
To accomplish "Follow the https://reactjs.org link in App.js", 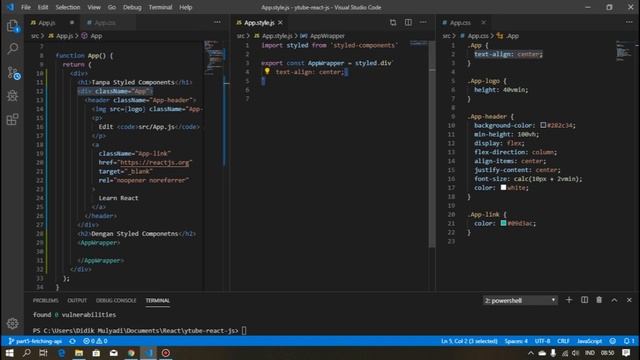I will [x=155, y=162].
